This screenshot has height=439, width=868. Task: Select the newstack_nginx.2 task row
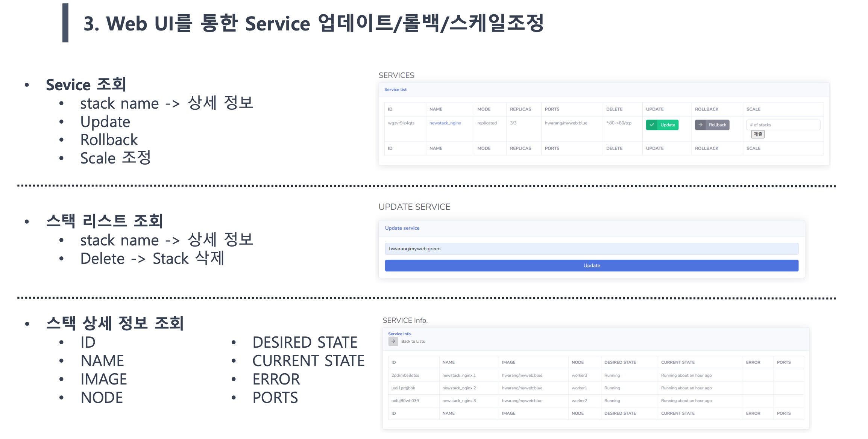(459, 388)
